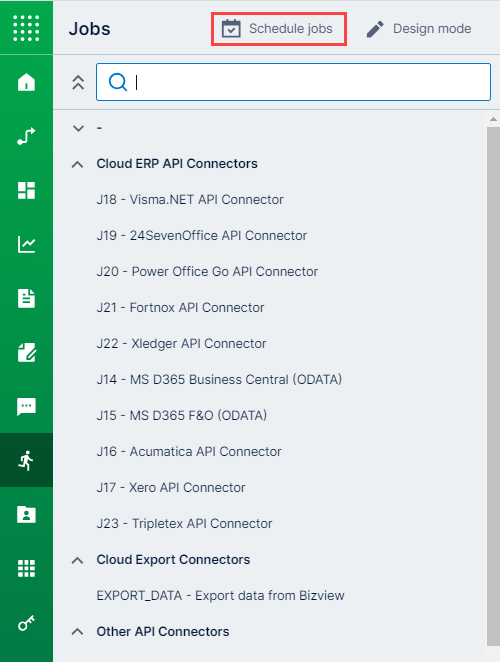Select J17 - Xero API Connector job

click(171, 487)
